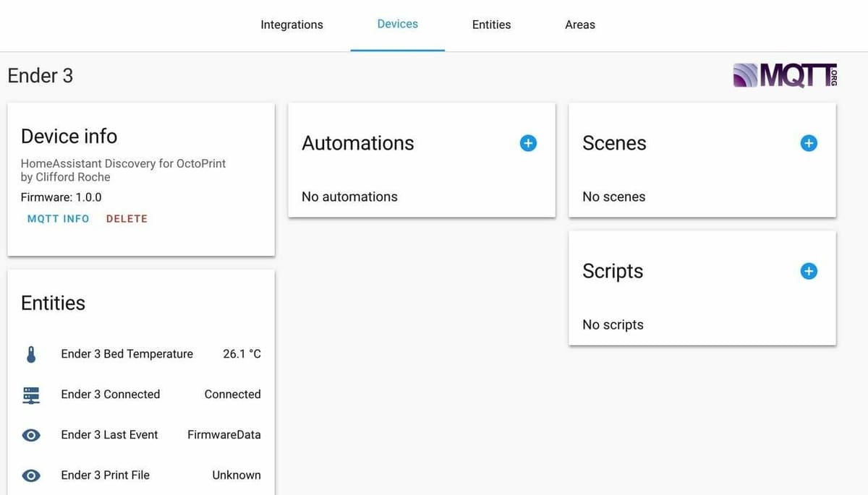The height and width of the screenshot is (495, 868).
Task: Add a new script with plus icon
Action: (x=809, y=271)
